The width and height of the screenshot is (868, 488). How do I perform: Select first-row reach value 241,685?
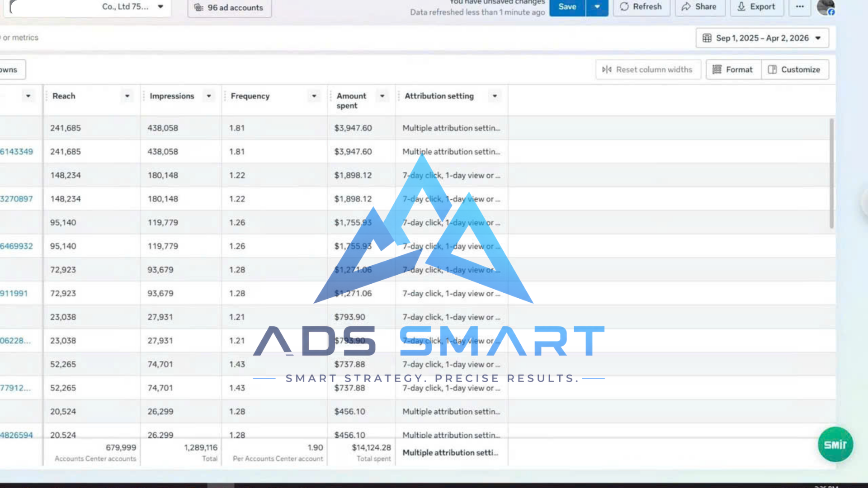[66, 128]
